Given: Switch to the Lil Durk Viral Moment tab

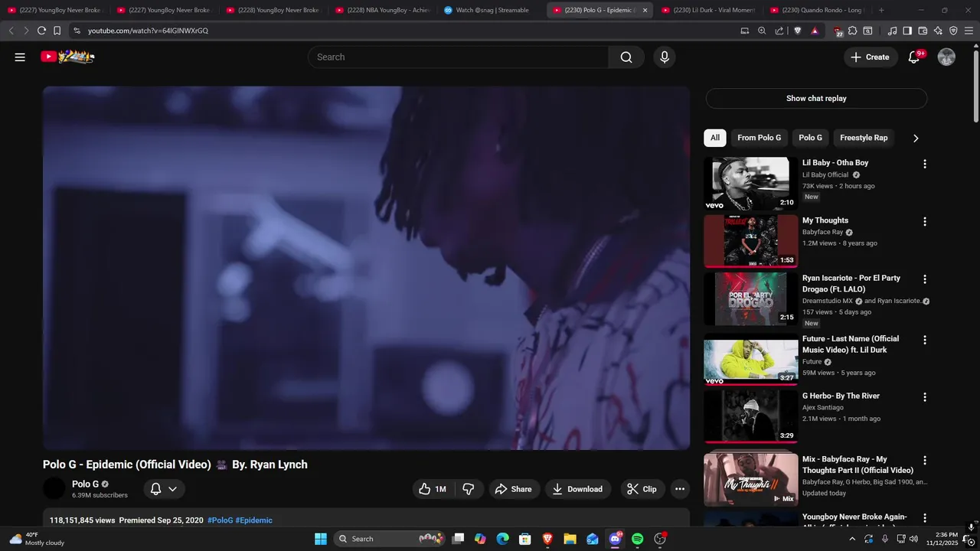Looking at the screenshot, I should pyautogui.click(x=707, y=10).
